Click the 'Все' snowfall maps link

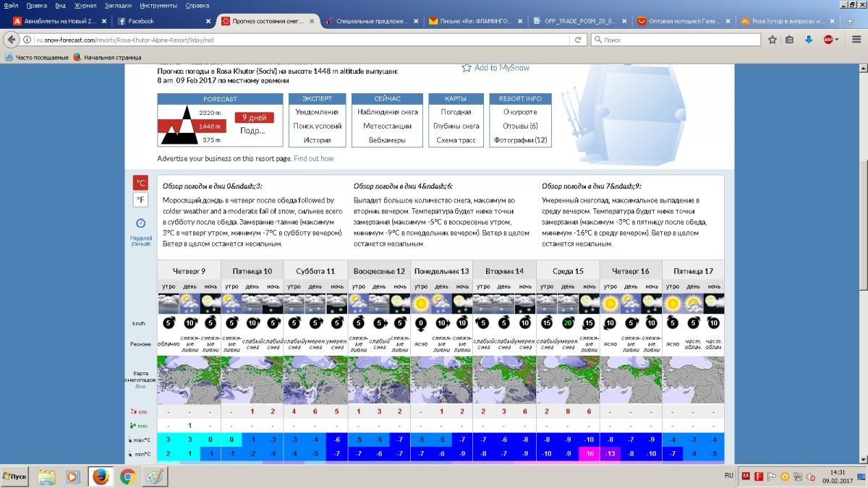140,387
